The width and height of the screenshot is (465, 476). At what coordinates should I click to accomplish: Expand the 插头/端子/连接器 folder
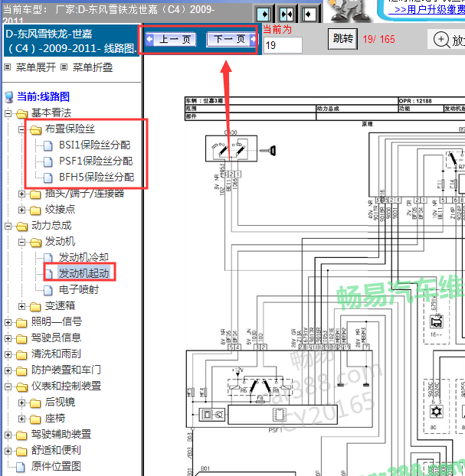21,194
